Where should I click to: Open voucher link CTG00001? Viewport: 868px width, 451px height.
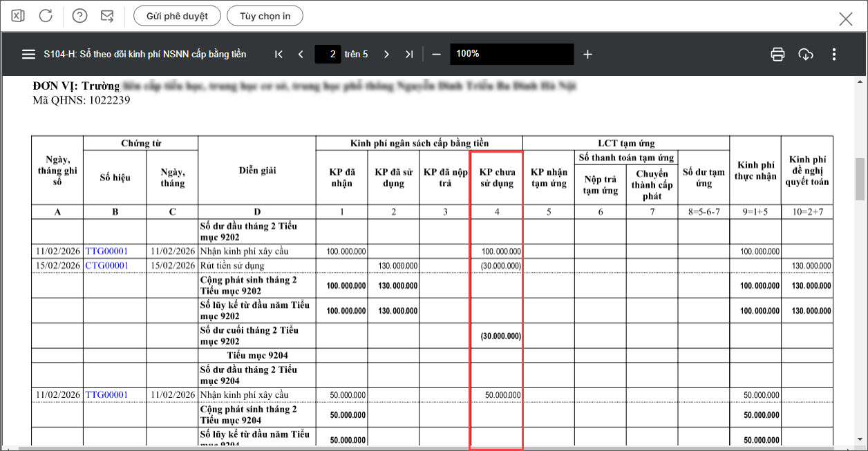coord(107,265)
